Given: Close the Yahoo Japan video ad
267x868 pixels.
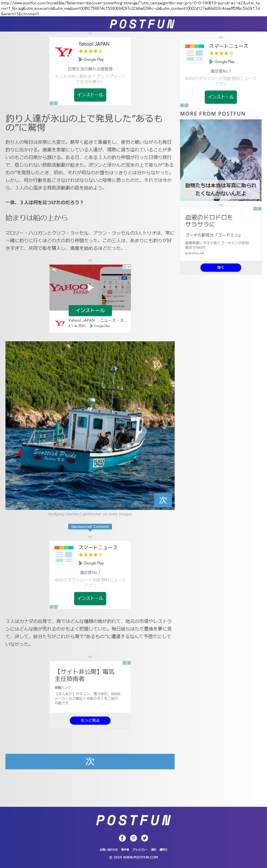Looking at the screenshot, I should (x=129, y=266).
